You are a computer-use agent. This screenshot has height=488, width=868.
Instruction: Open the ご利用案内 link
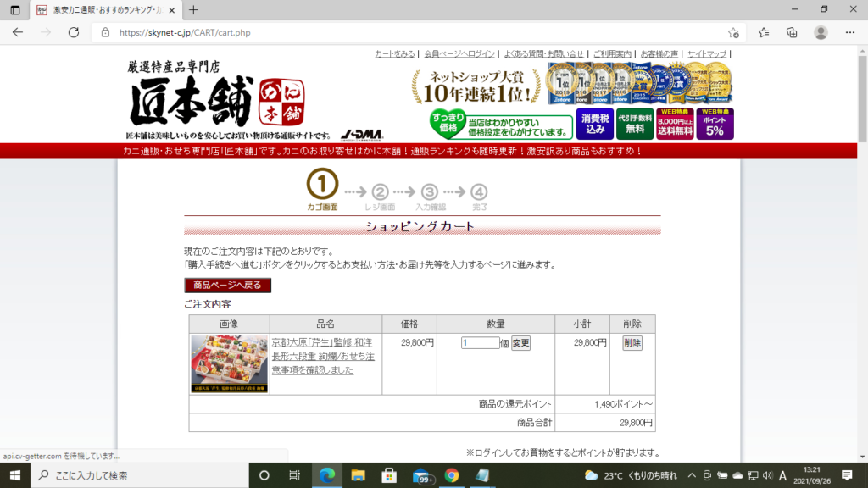click(x=612, y=53)
